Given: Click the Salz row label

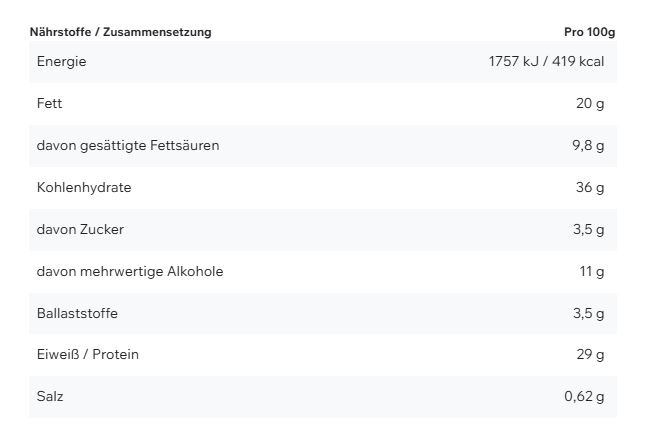Looking at the screenshot, I should (x=50, y=397).
